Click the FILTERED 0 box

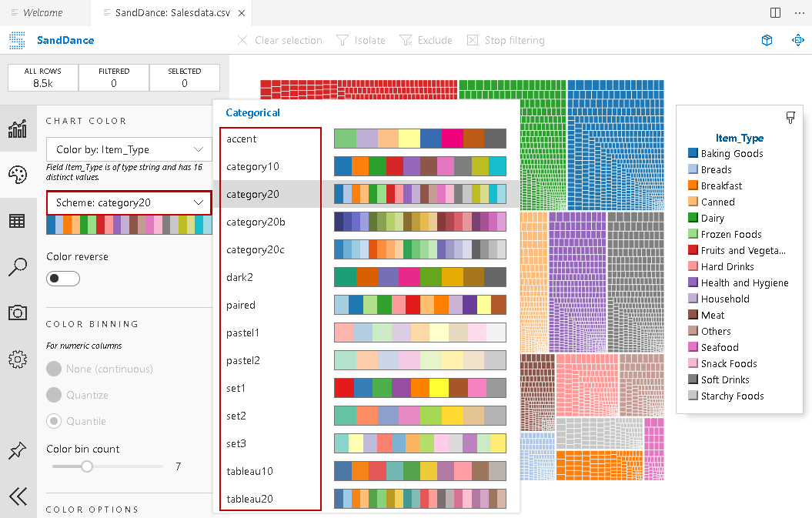pos(114,78)
